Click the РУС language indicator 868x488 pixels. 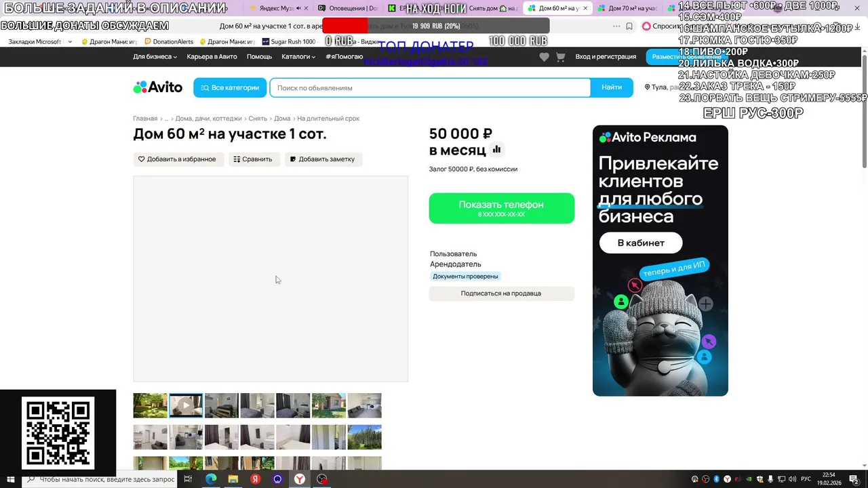pyautogui.click(x=806, y=479)
